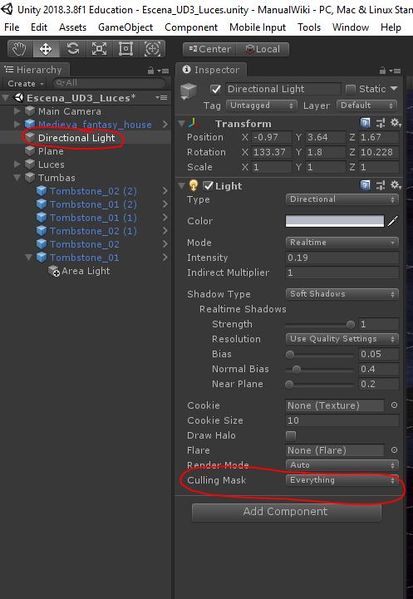Open the Layer dropdown
Screen dimensions: 413x599
(x=366, y=105)
